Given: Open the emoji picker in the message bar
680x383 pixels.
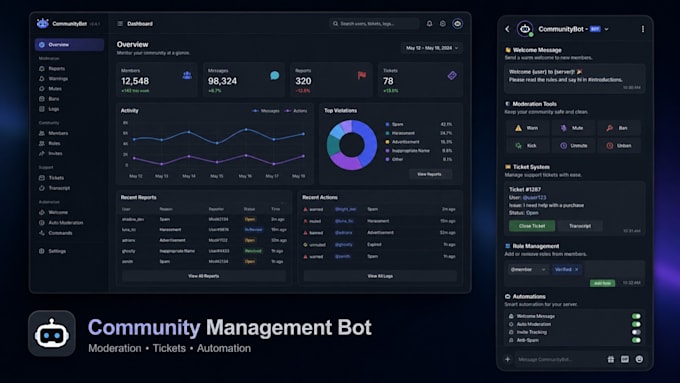Looking at the screenshot, I should click(x=639, y=359).
